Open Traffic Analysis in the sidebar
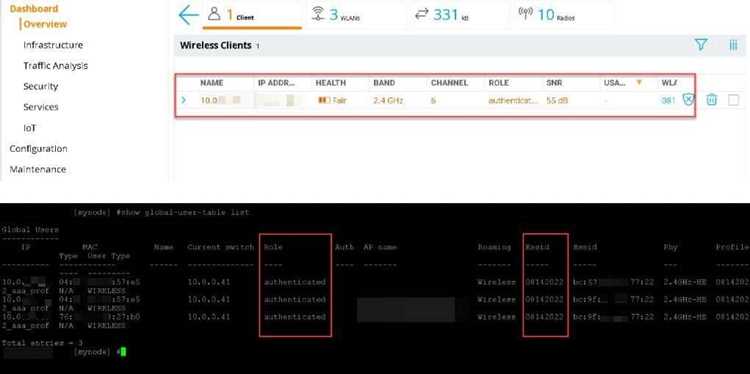 55,66
